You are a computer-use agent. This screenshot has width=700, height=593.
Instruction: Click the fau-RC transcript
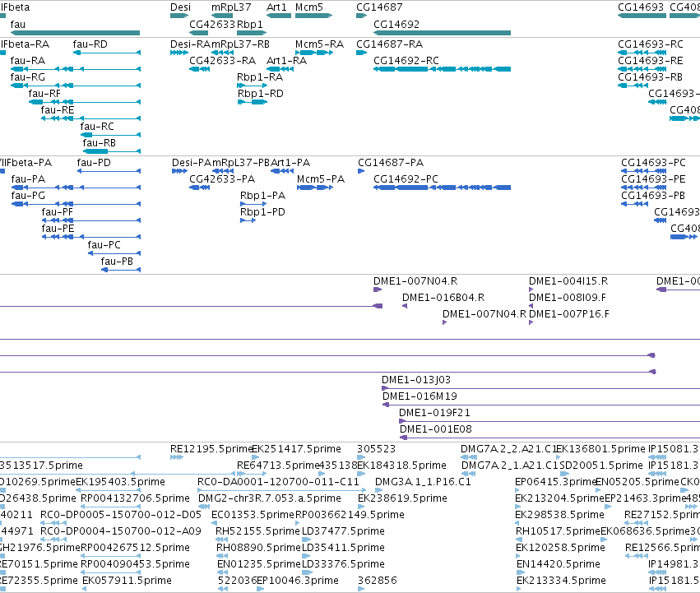coord(110,135)
